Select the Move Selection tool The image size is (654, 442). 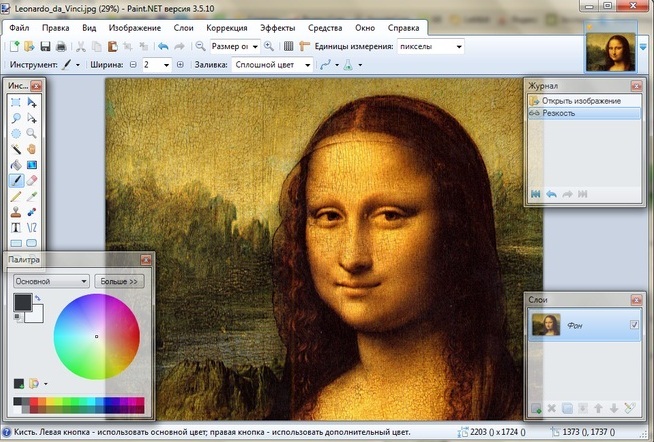point(32,118)
